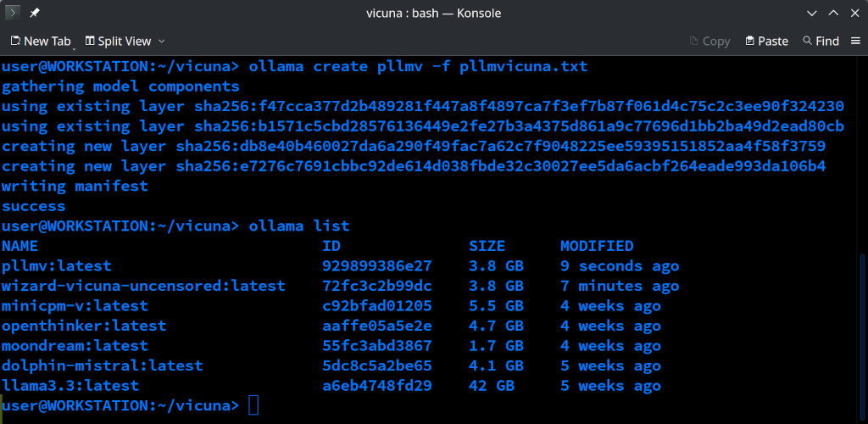Viewport: 868px width, 424px height.
Task: Click the Konsole terminal app icon
Action: [x=12, y=13]
